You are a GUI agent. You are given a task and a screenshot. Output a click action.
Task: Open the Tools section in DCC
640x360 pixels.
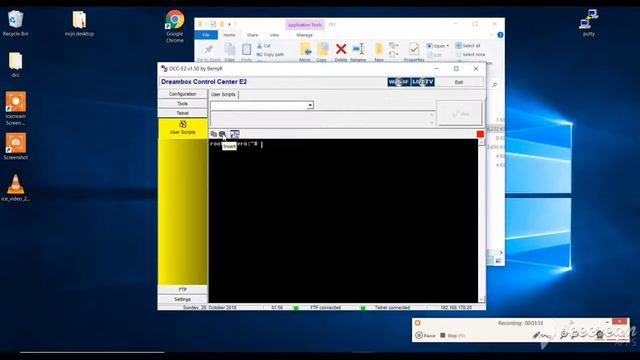(x=182, y=104)
